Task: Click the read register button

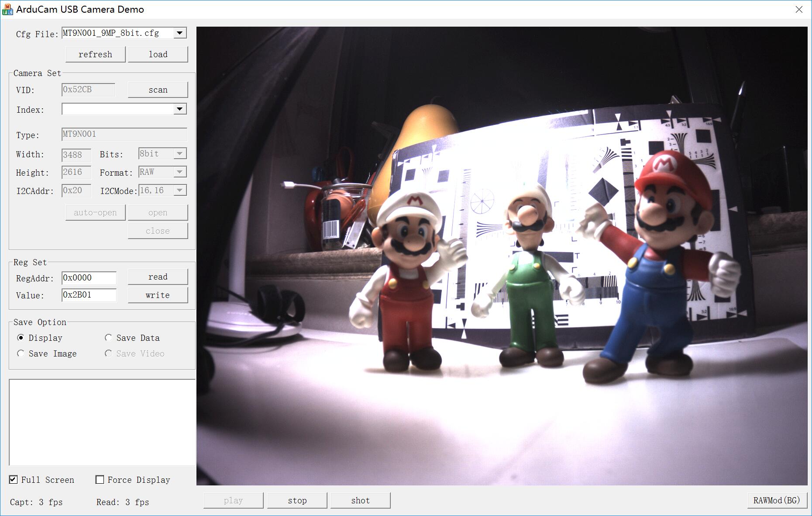Action: coord(158,277)
